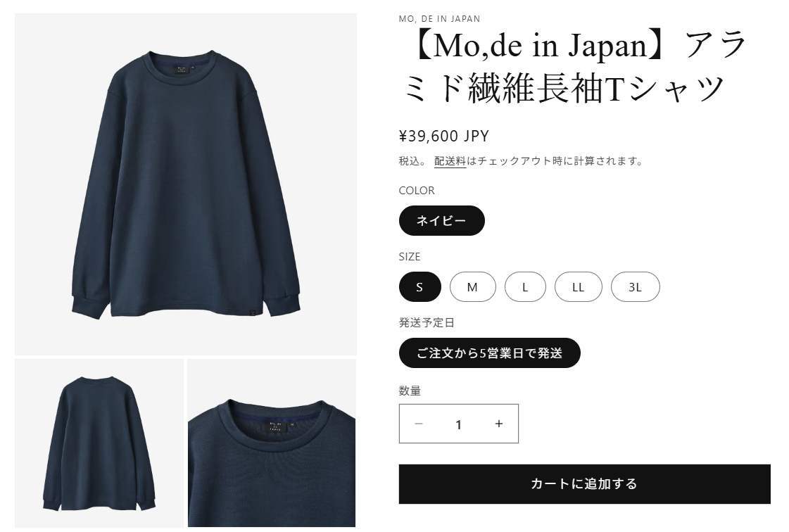Click the quantity number input field
Screen dimensions: 789x532
[458, 424]
